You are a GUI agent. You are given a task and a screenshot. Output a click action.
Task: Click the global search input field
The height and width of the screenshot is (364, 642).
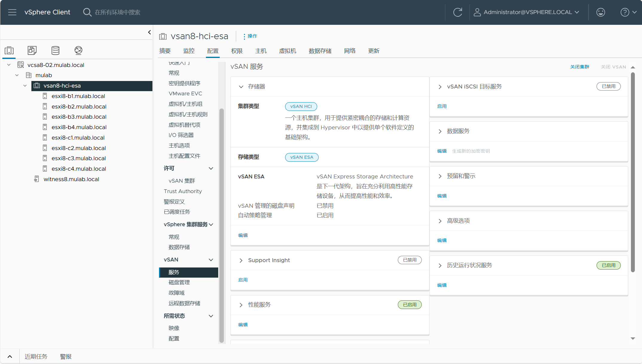point(117,12)
